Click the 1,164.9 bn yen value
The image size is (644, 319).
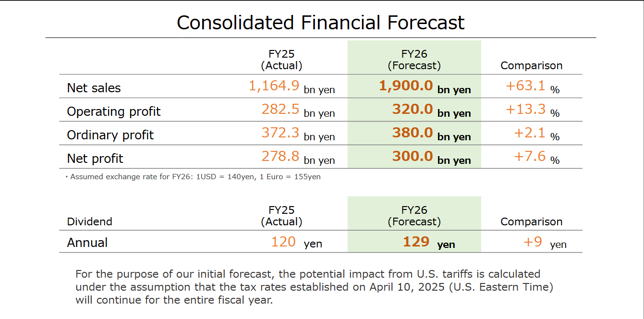click(292, 86)
